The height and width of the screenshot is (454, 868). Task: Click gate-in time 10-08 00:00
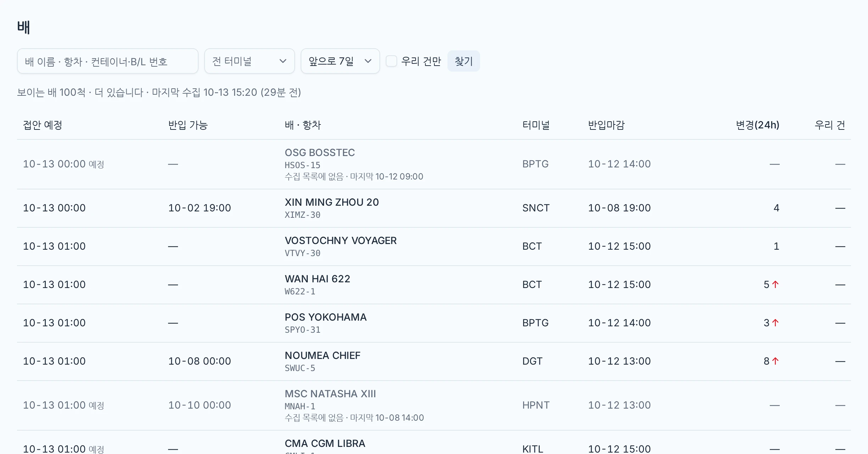[x=200, y=361]
